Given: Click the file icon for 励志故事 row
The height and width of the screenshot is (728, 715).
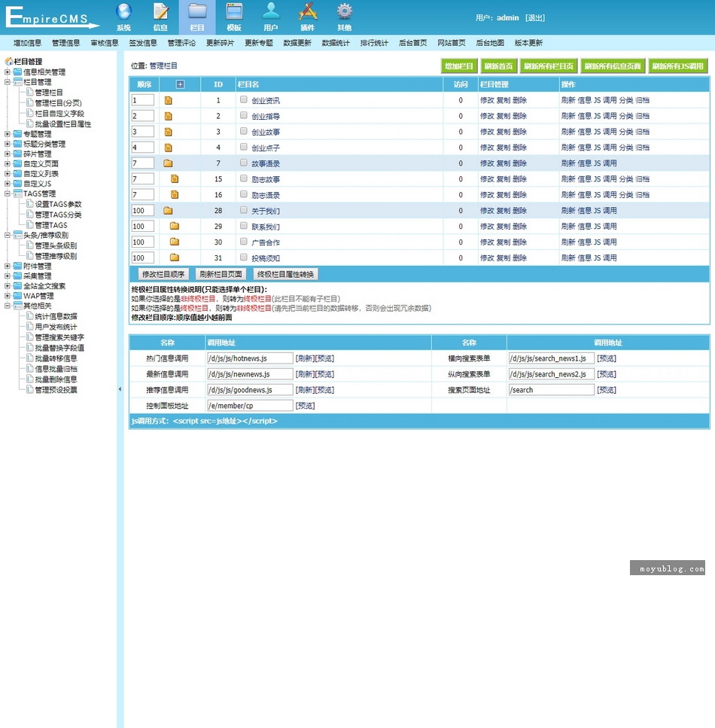Looking at the screenshot, I should pos(175,178).
